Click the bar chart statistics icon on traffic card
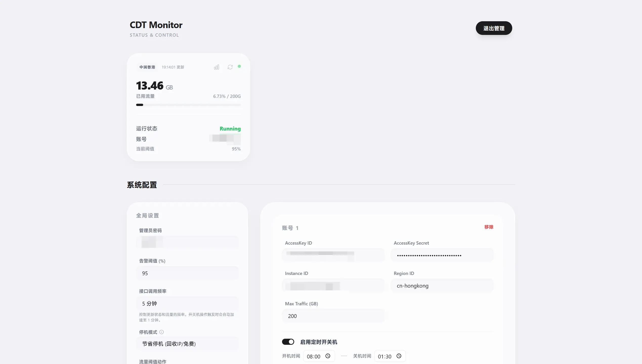This screenshot has width=642, height=364. (217, 67)
